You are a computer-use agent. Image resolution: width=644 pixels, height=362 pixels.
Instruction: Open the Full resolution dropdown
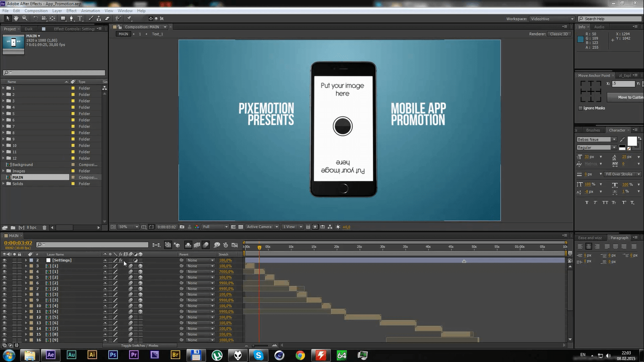click(x=215, y=227)
